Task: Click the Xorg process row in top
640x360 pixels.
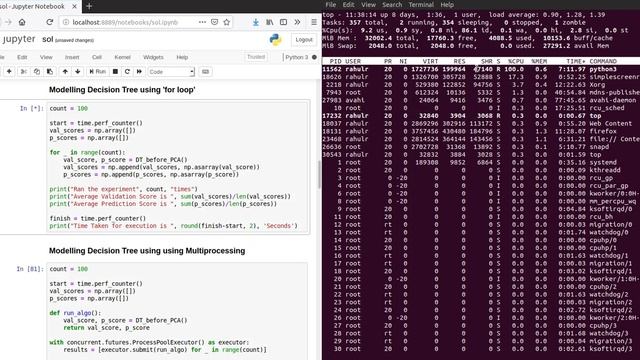Action: 481,84
